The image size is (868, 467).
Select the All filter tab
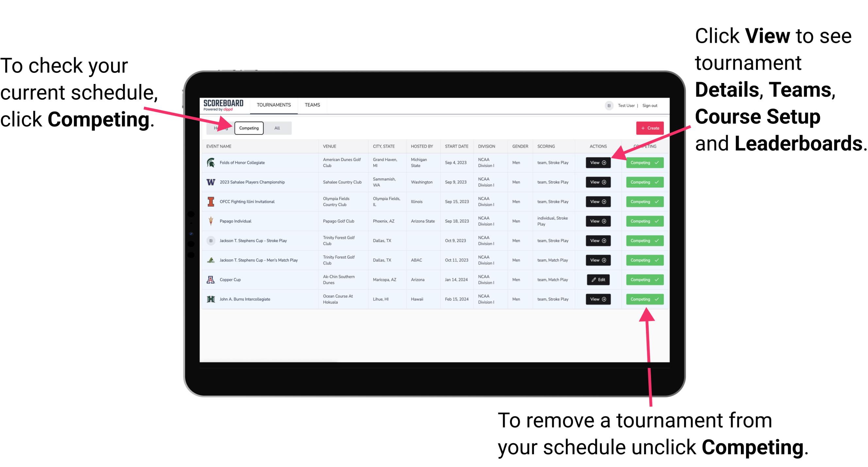(276, 128)
